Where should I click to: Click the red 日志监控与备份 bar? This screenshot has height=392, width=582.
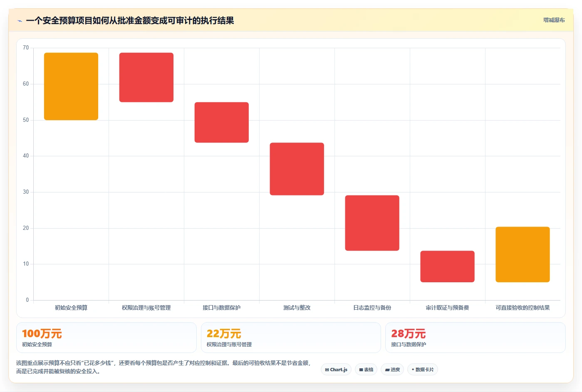coord(372,223)
